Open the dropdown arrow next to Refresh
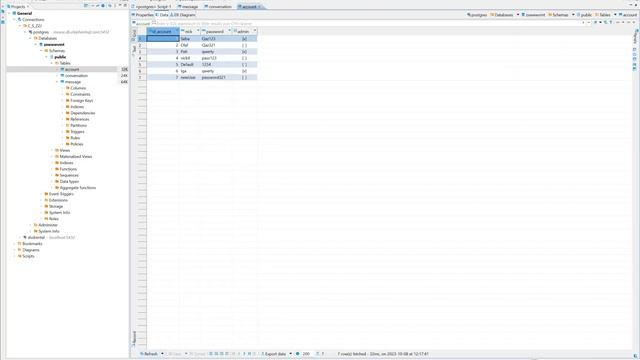 tap(162, 354)
